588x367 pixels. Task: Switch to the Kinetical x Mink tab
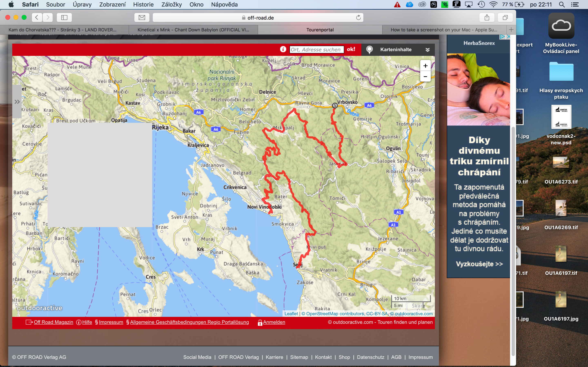[x=193, y=30]
